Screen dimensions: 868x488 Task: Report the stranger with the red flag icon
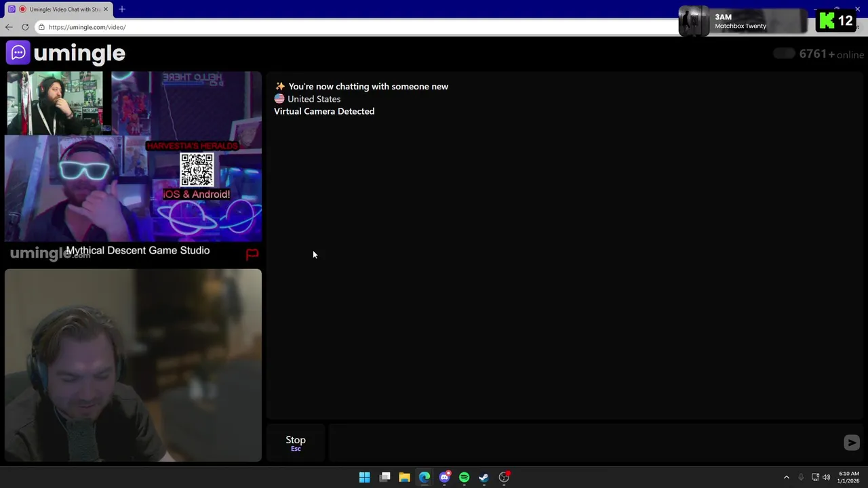pyautogui.click(x=252, y=254)
